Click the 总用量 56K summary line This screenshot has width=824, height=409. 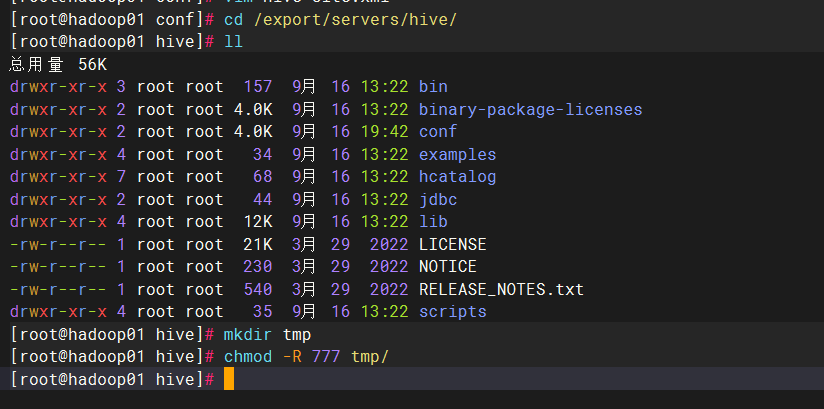pyautogui.click(x=58, y=64)
